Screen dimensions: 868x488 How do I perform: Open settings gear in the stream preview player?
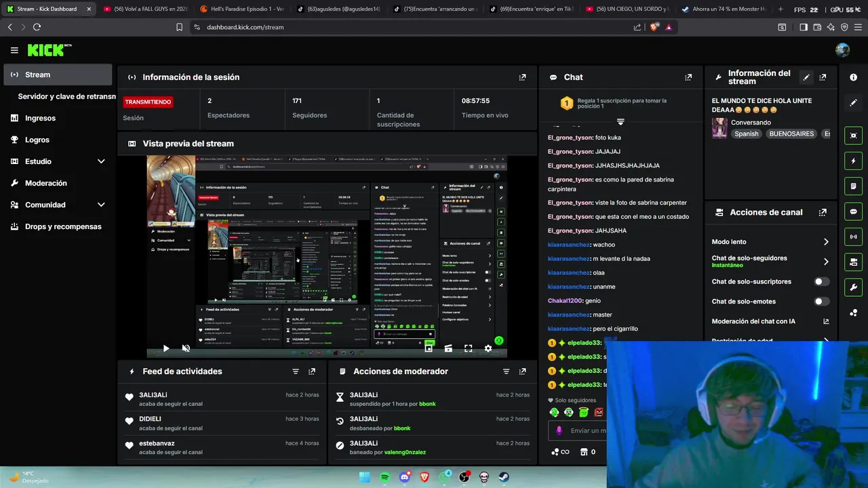488,348
